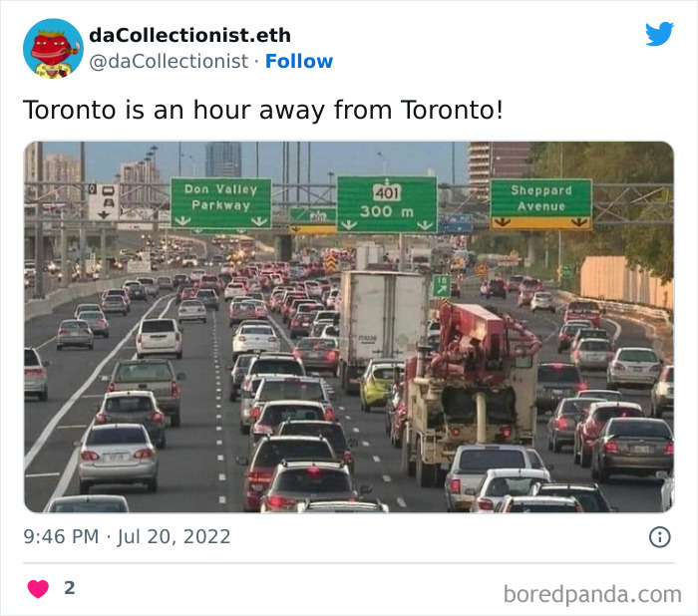
Task: Click the tweet text about Toronto
Action: click(263, 110)
